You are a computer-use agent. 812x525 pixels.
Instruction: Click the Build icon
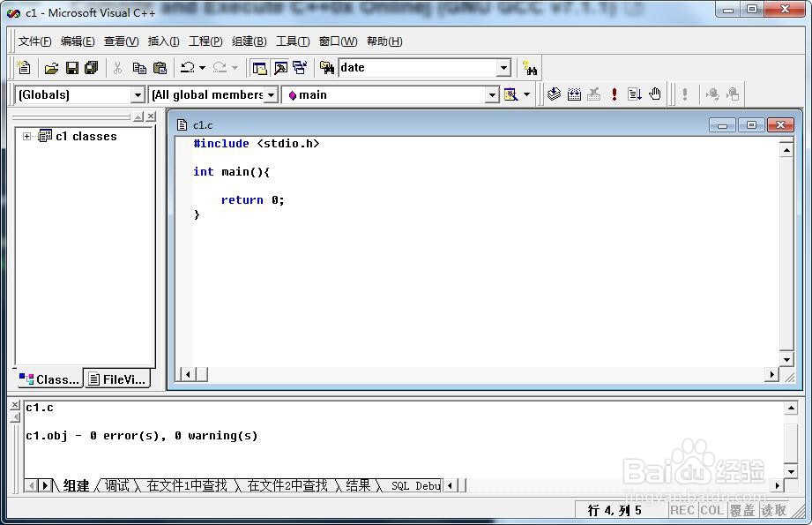pos(574,94)
